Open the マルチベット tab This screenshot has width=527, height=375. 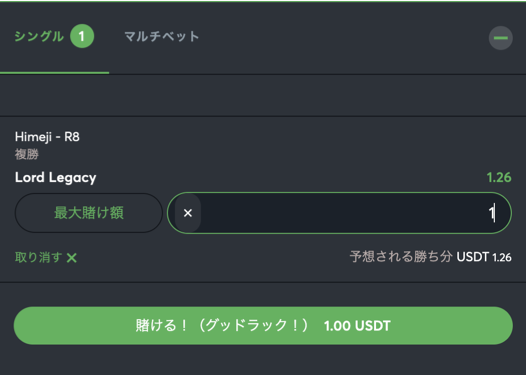tap(162, 36)
